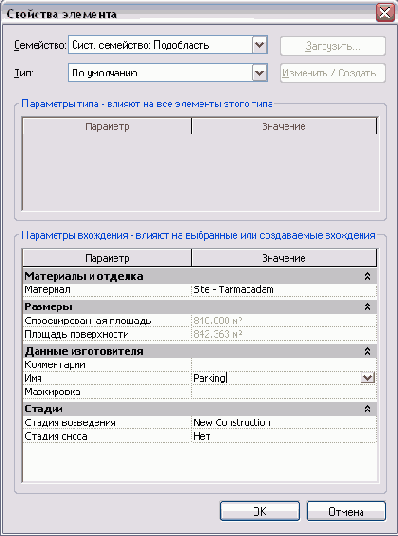
Task: Click the Спроецированная площадь row label
Action: [x=88, y=321]
